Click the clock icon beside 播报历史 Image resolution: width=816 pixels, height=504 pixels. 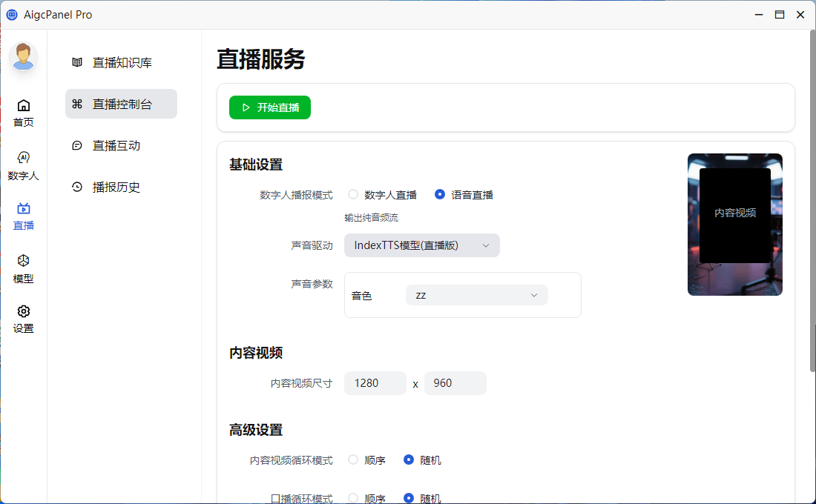pyautogui.click(x=77, y=188)
